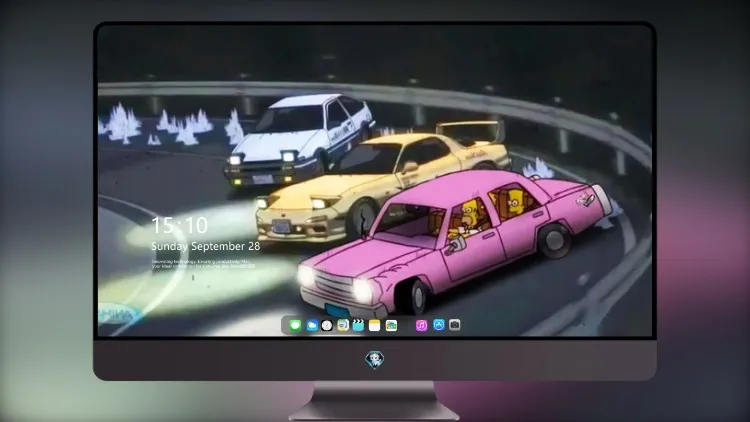Screen dimensions: 750x422
Task: Launch the pink Music app
Action: (x=421, y=325)
